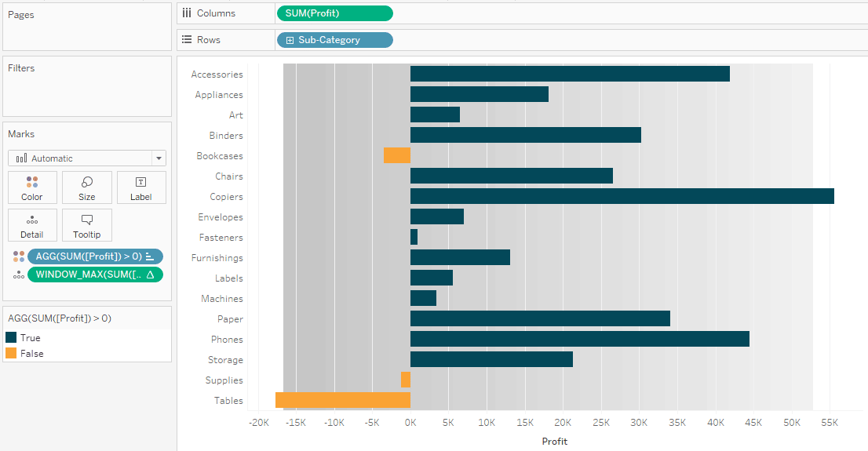The image size is (868, 451).
Task: Select the orange Tables bar
Action: [x=343, y=400]
